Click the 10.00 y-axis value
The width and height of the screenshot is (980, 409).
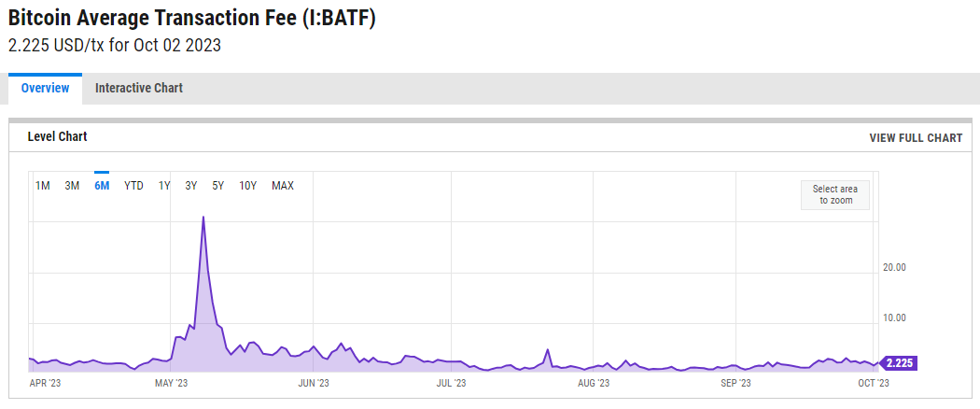tap(894, 317)
